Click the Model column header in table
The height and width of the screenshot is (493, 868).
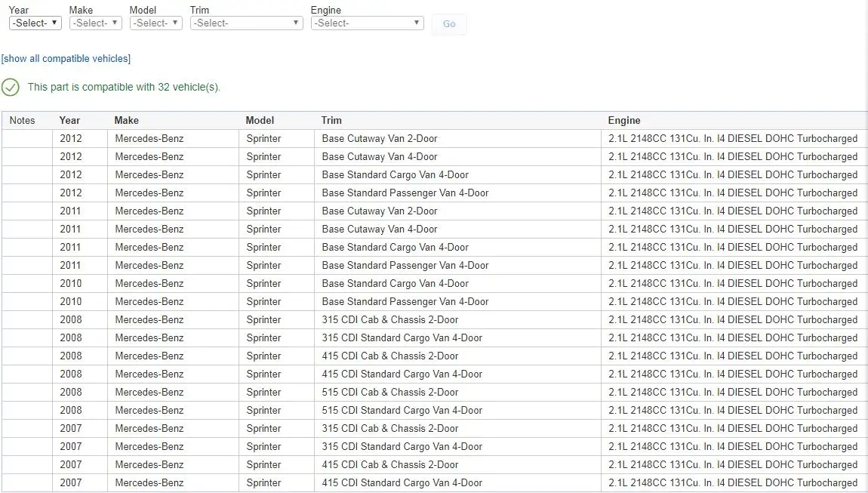(260, 120)
